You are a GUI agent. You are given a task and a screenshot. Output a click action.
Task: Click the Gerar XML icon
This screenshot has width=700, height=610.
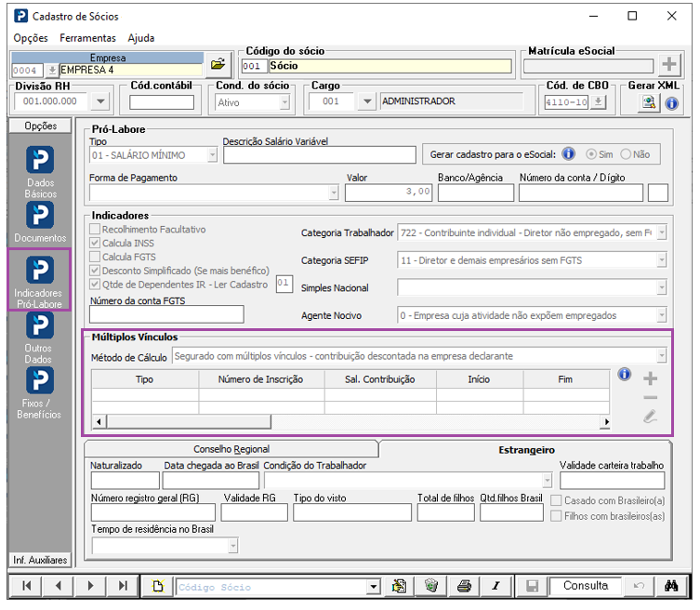click(648, 103)
